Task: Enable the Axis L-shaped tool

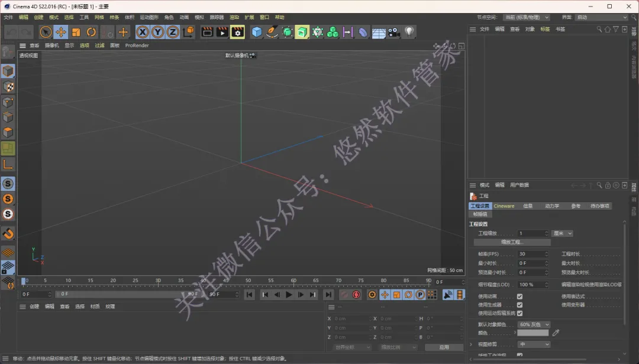Action: 8,164
